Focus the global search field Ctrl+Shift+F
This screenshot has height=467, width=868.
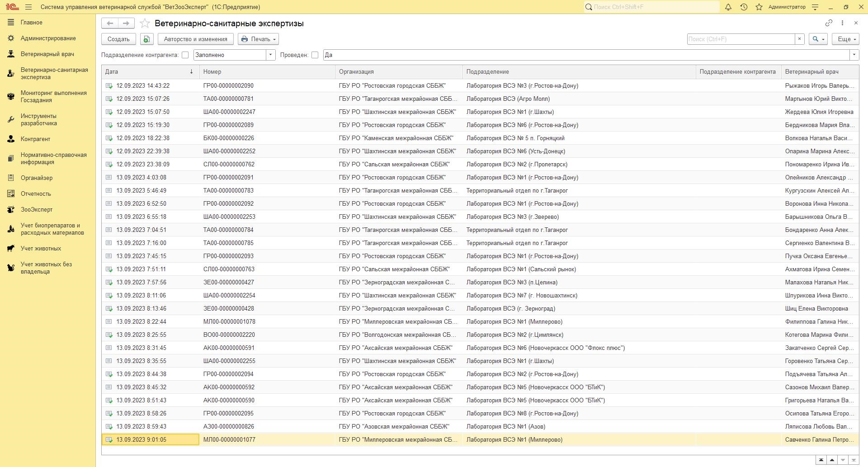coord(651,7)
